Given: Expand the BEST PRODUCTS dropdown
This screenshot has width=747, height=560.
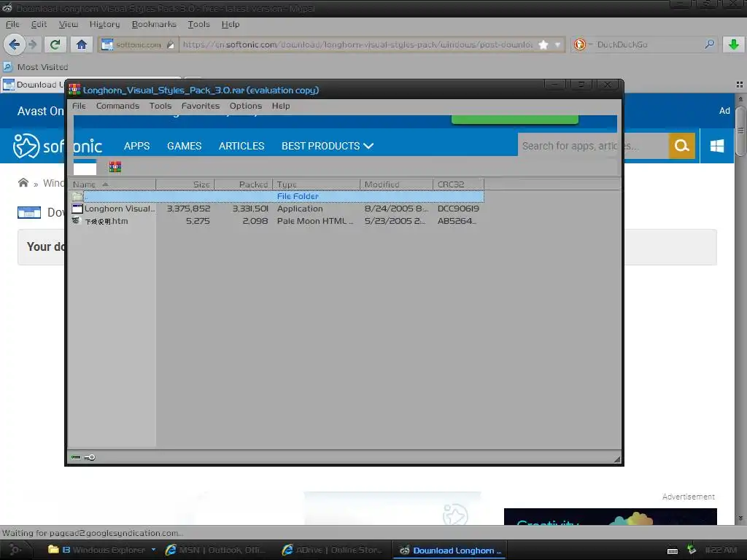Looking at the screenshot, I should [x=328, y=146].
